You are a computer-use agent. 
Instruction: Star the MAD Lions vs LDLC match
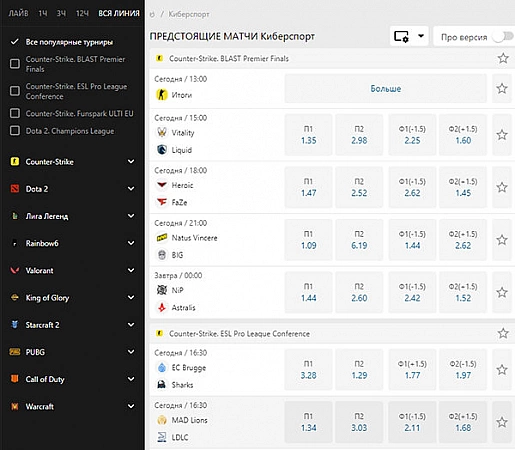[x=502, y=422]
